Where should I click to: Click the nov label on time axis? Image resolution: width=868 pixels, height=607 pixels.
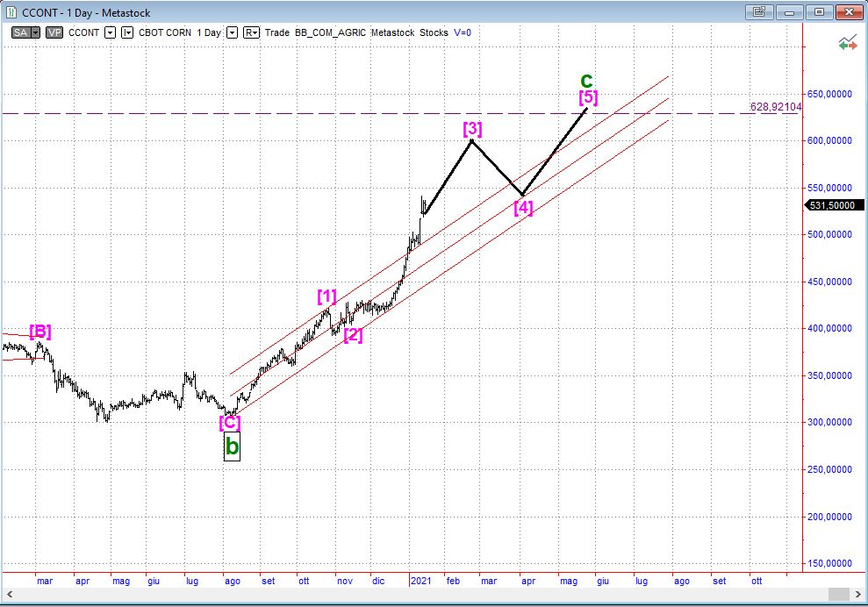(x=345, y=581)
